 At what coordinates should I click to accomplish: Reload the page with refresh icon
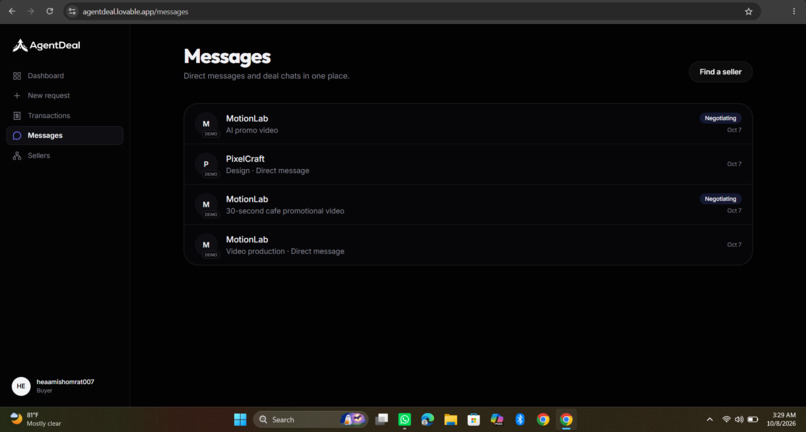coord(49,11)
